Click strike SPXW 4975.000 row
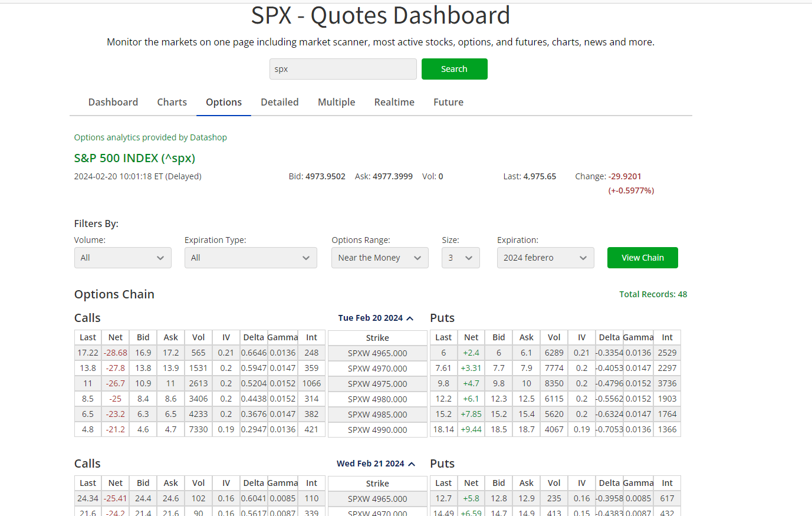 (x=377, y=384)
